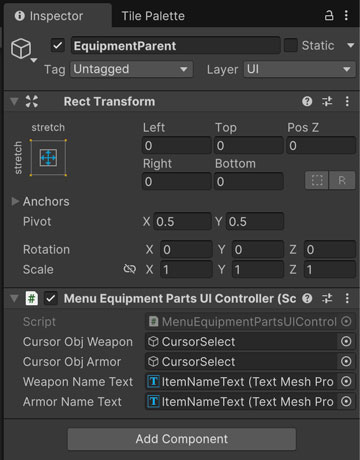Image resolution: width=360 pixels, height=460 pixels.
Task: Open the Tag Untagged dropdown
Action: pyautogui.click(x=131, y=69)
